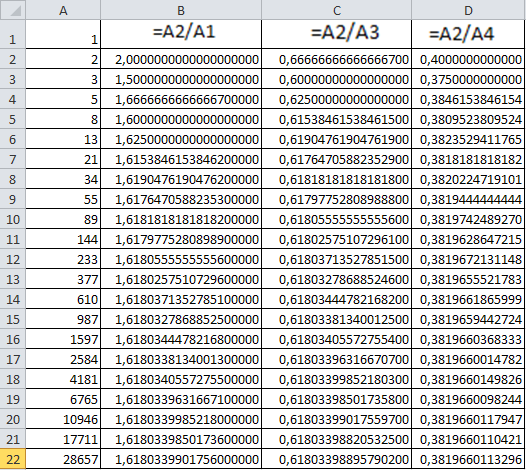Click cell containing =A2/A3
Viewport: 526px width, 470px height.
[336, 34]
